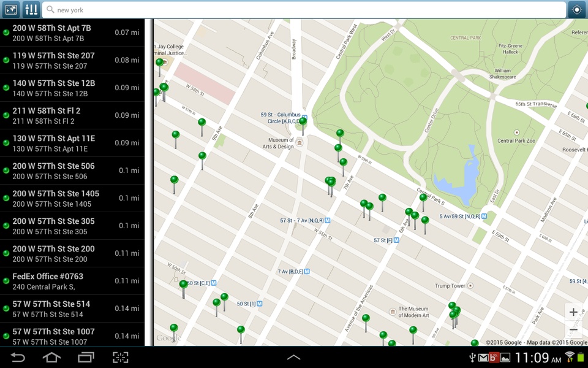
Task: Select 200 W 57Th St Ste 200 row
Action: click(72, 253)
